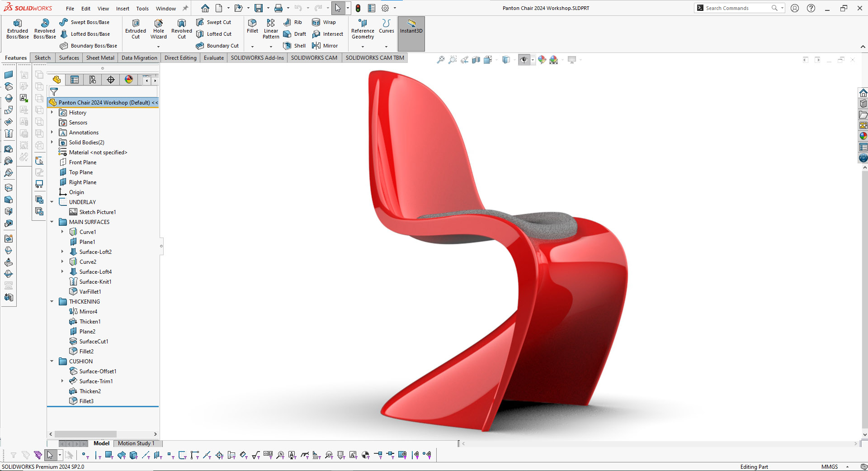868x471 pixels.
Task: Open the Tools menu
Action: [x=142, y=9]
